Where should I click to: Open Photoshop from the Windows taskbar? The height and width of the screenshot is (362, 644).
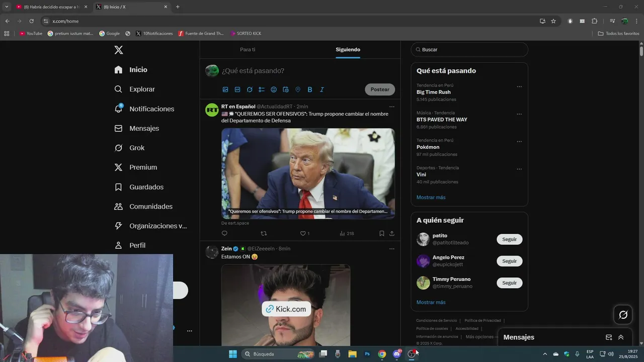tap(367, 354)
